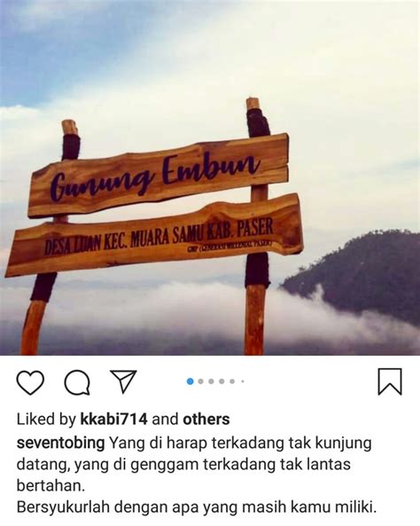The height and width of the screenshot is (526, 420).
Task: Like the post with the heart icon
Action: tap(30, 382)
